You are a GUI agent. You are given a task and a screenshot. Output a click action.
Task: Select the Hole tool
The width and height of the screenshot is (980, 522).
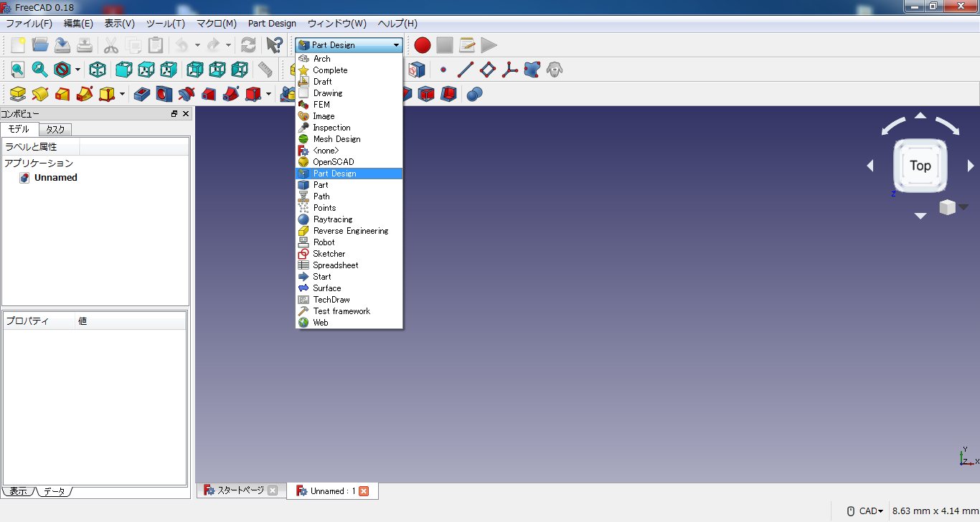(164, 94)
